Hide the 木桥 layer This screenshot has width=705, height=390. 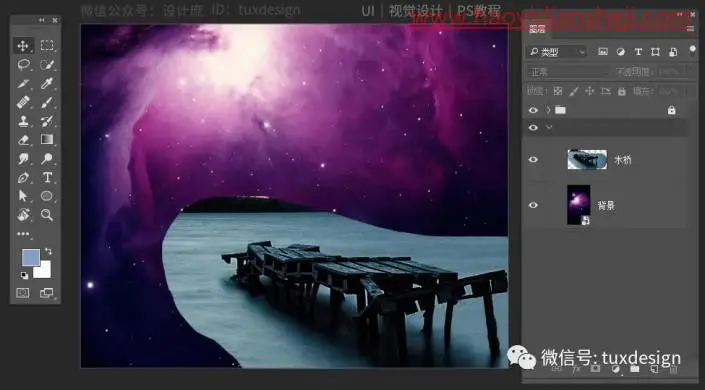coord(533,160)
